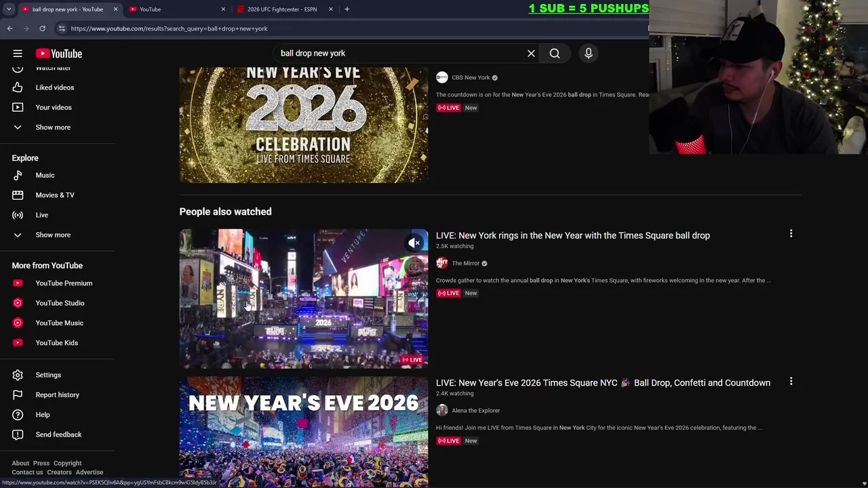Play the 2026 Celebration Times Square thumbnail
The height and width of the screenshot is (488, 868).
[x=304, y=125]
